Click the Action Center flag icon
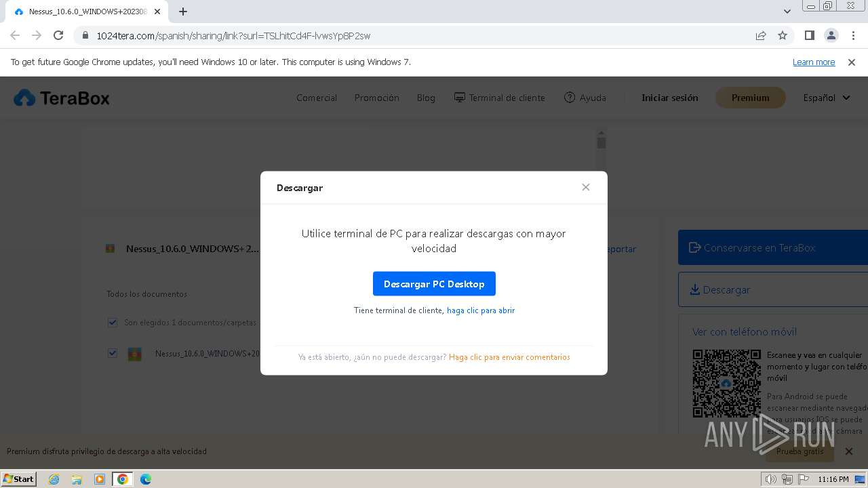868x488 pixels. click(x=804, y=479)
